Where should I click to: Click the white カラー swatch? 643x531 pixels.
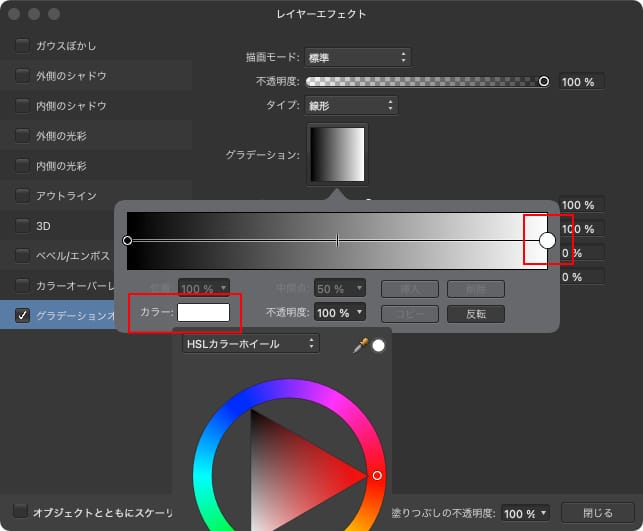pyautogui.click(x=203, y=312)
